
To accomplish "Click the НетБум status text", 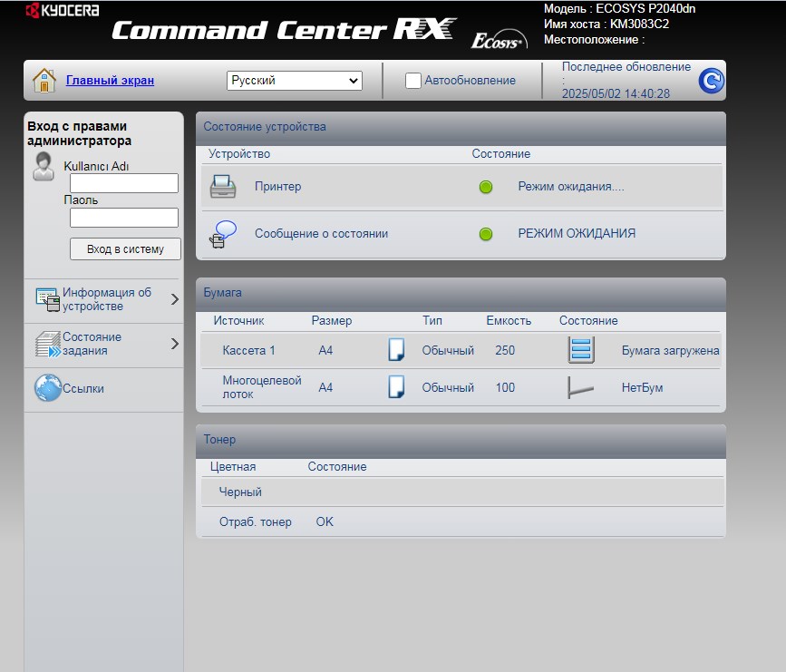I will (642, 387).
